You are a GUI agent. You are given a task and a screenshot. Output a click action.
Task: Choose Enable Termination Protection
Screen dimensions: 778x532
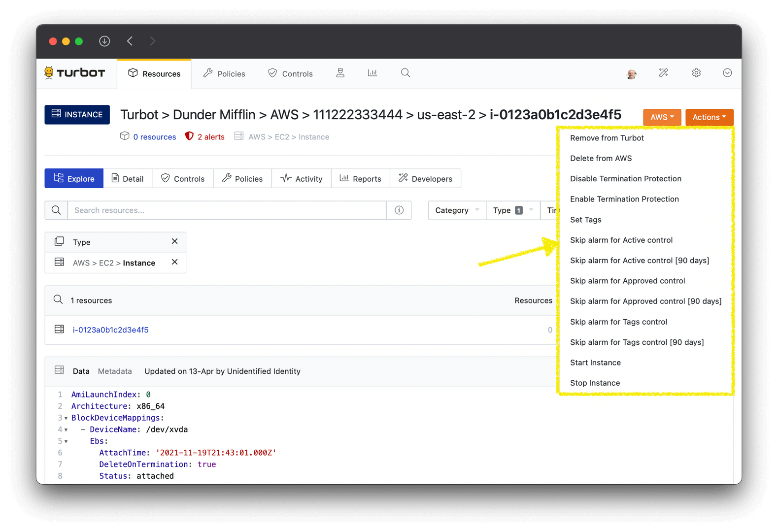624,199
